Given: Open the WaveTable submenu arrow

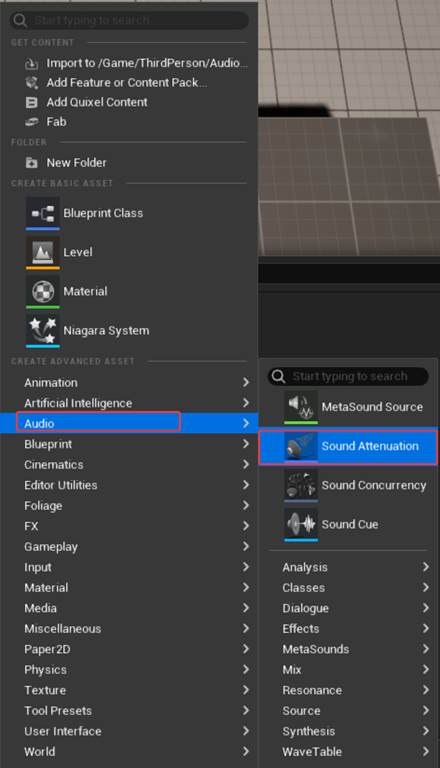Looking at the screenshot, I should click(425, 751).
